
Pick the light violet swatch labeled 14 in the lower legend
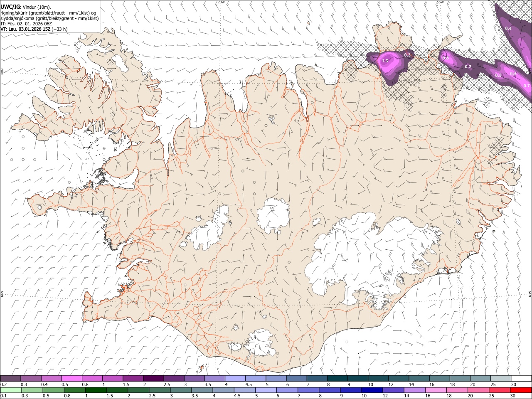pos(414,390)
